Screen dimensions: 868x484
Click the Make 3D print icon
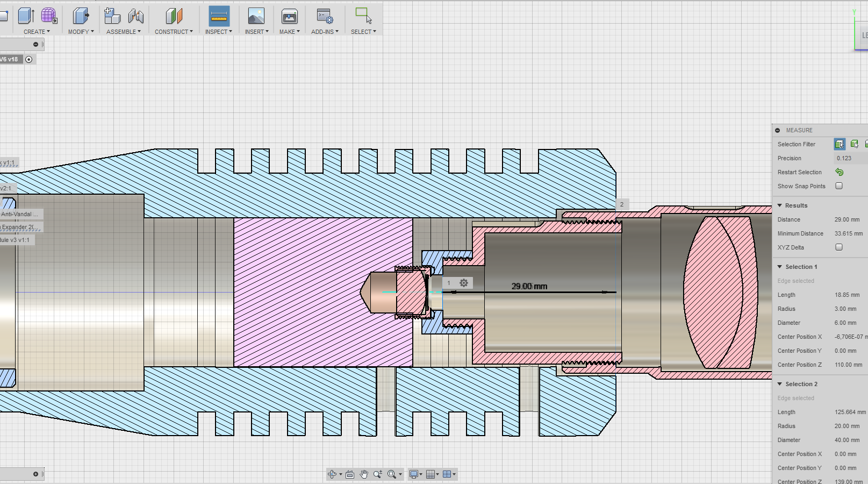click(290, 17)
